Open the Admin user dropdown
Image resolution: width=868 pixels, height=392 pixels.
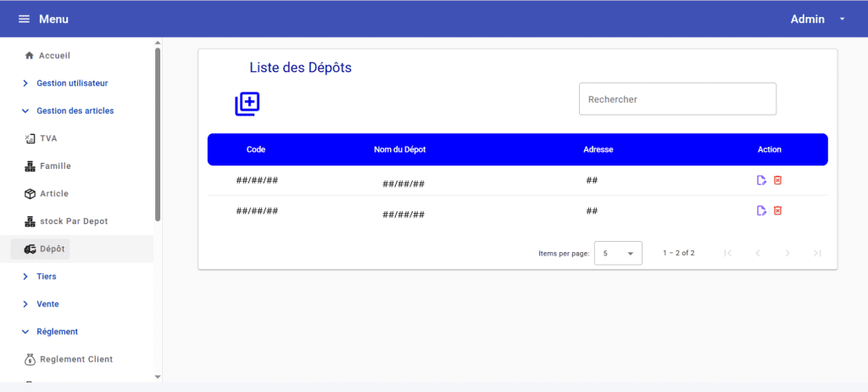(x=817, y=19)
